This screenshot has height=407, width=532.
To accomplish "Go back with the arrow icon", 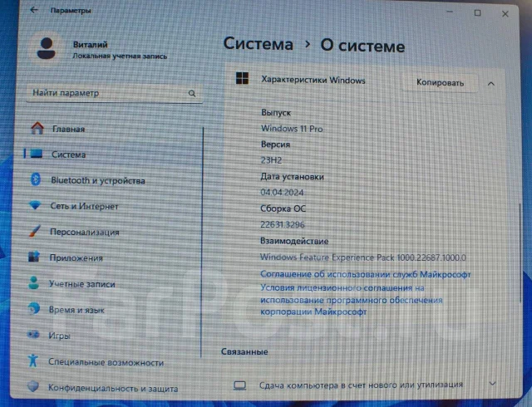I will [x=34, y=9].
